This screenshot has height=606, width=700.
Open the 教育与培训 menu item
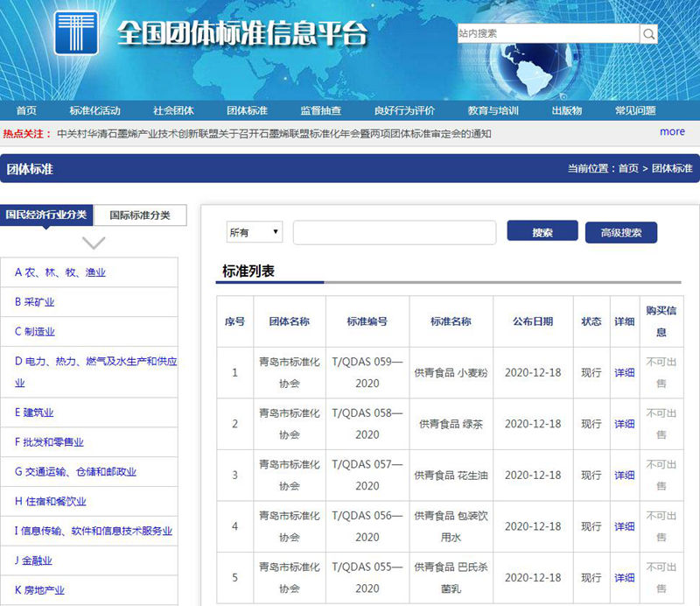tap(493, 110)
